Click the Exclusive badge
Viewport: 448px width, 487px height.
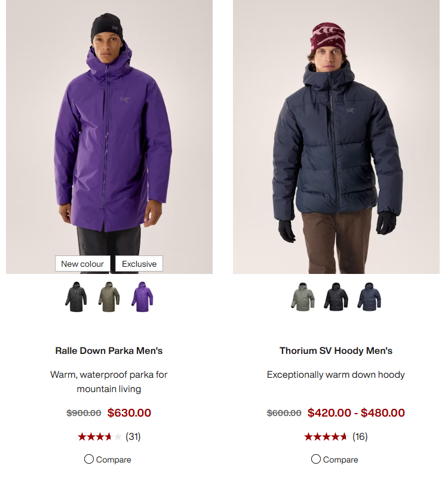139,264
